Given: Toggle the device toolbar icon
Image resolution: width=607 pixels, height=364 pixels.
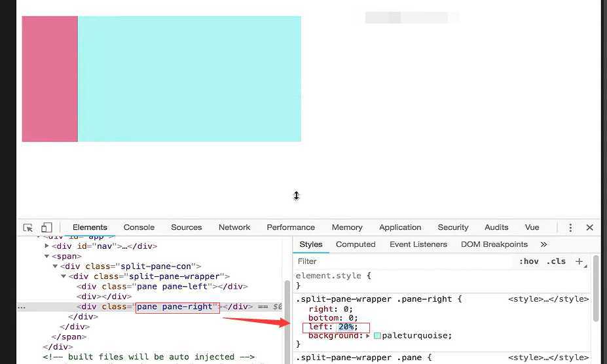Looking at the screenshot, I should [x=46, y=227].
